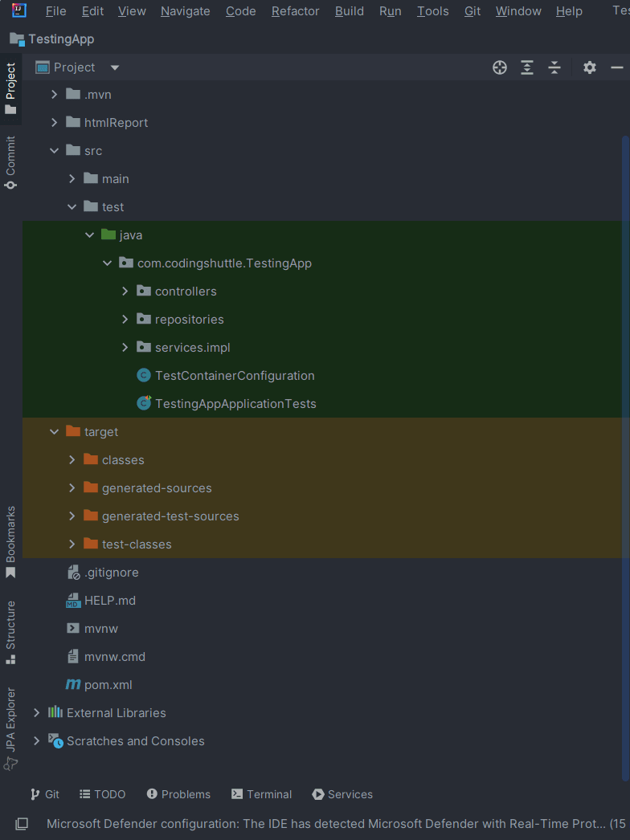Expand External Libraries chevron
630x840 pixels.
[x=36, y=712]
